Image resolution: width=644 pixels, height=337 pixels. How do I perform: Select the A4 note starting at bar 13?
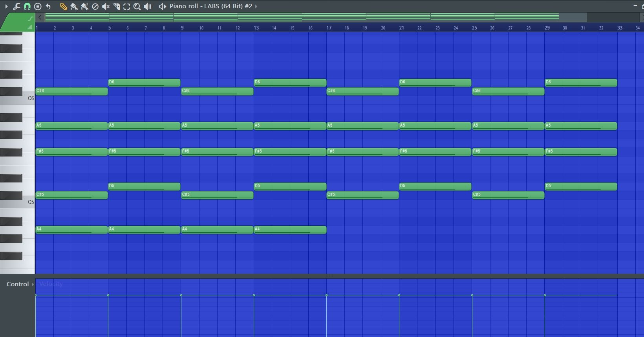click(290, 230)
